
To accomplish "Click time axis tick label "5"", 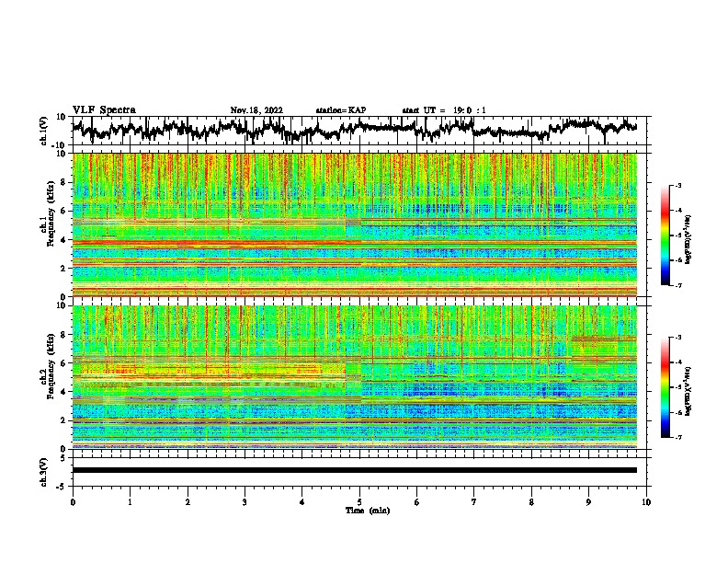I will [359, 502].
